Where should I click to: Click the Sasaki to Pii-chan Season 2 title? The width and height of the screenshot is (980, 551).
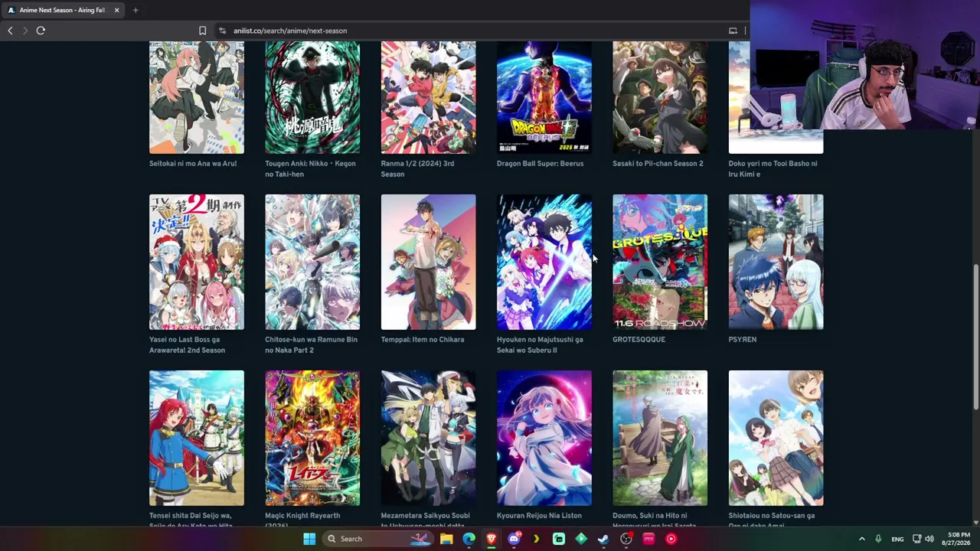tap(658, 163)
